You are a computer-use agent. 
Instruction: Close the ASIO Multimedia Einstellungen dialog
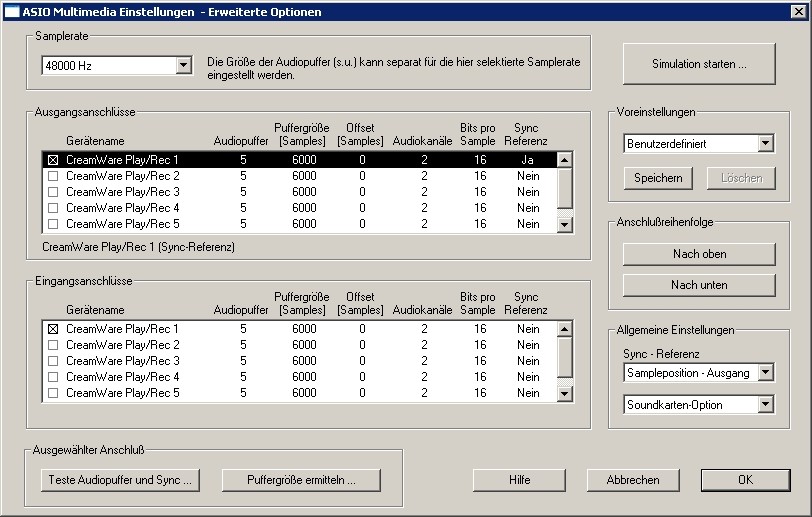pyautogui.click(x=799, y=11)
